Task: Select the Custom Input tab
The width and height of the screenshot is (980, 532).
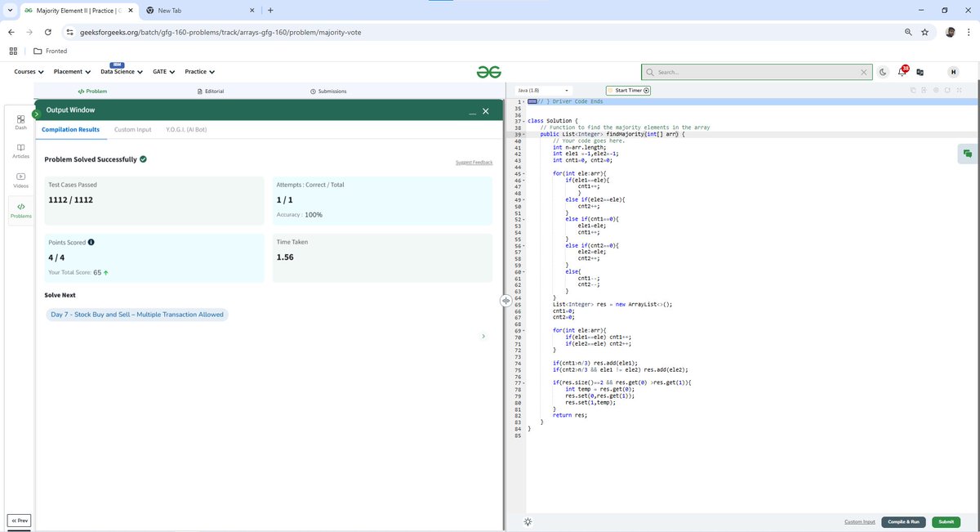Action: coord(132,129)
